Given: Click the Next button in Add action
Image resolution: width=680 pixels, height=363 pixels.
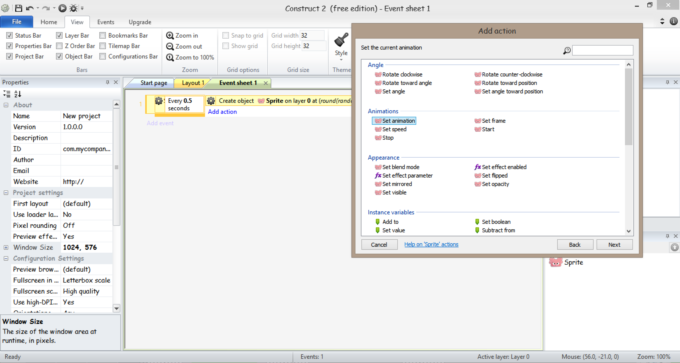Looking at the screenshot, I should (614, 245).
